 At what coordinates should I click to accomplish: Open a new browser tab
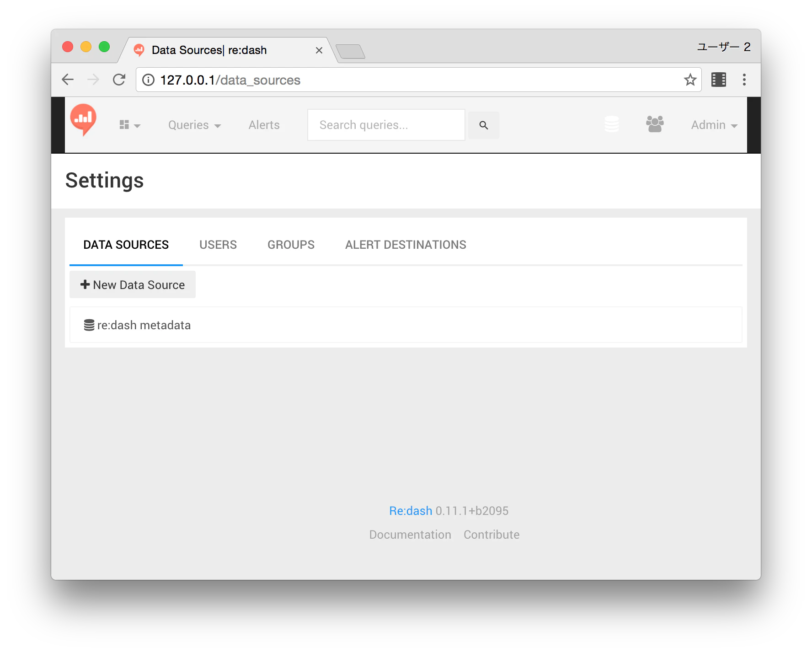pos(350,51)
